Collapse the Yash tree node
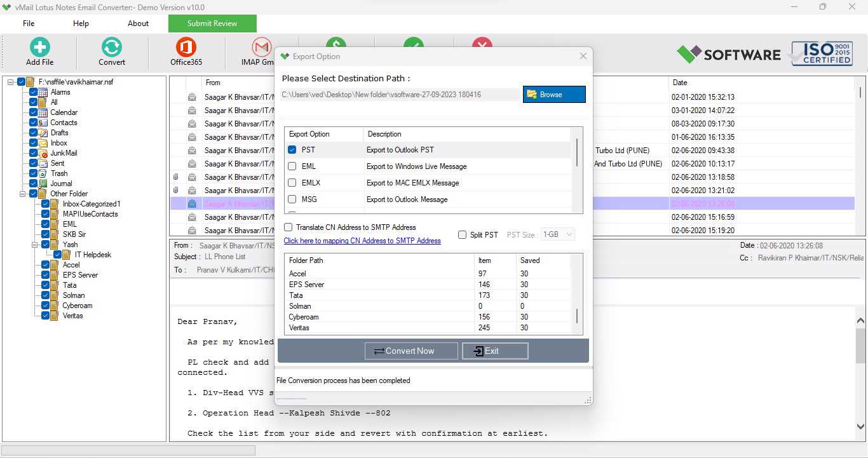The height and width of the screenshot is (458, 868). point(35,245)
